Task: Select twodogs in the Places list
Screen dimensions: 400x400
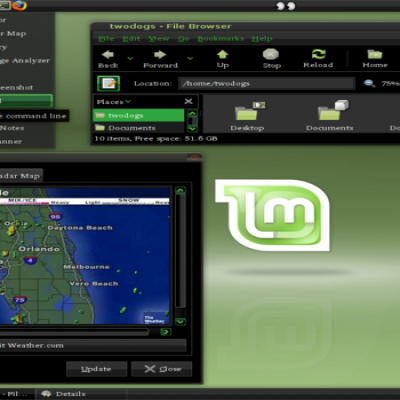Action: pos(138,115)
